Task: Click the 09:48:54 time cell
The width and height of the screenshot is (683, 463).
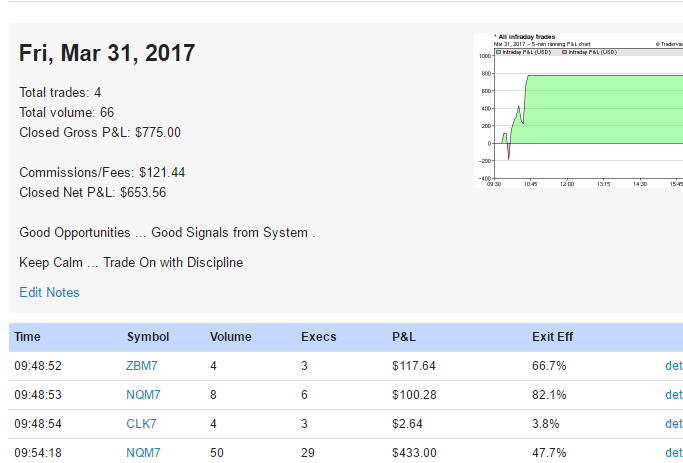Action: (38, 424)
